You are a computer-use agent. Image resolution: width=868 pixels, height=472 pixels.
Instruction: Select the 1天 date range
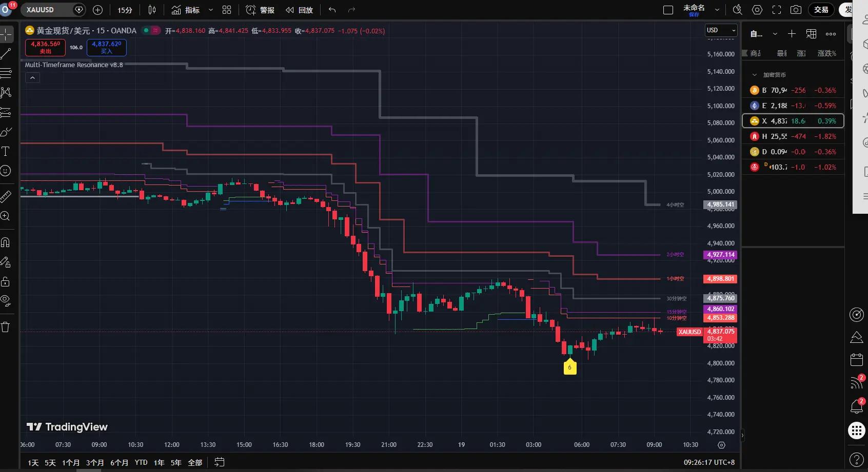(33, 462)
